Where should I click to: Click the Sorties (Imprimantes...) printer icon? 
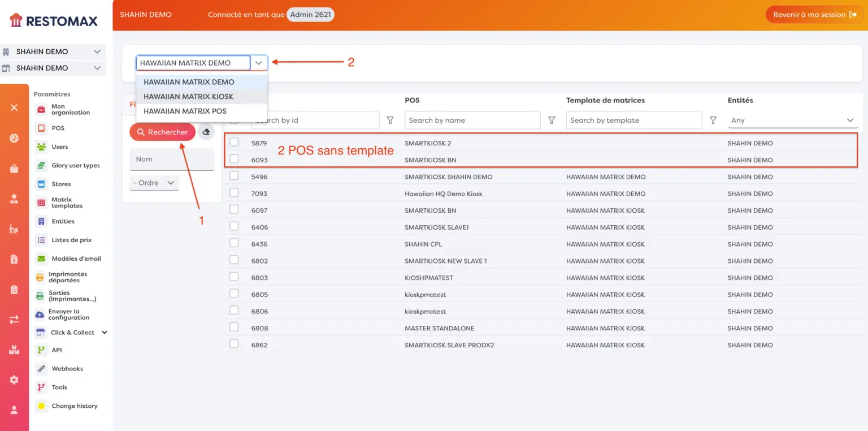(x=40, y=296)
